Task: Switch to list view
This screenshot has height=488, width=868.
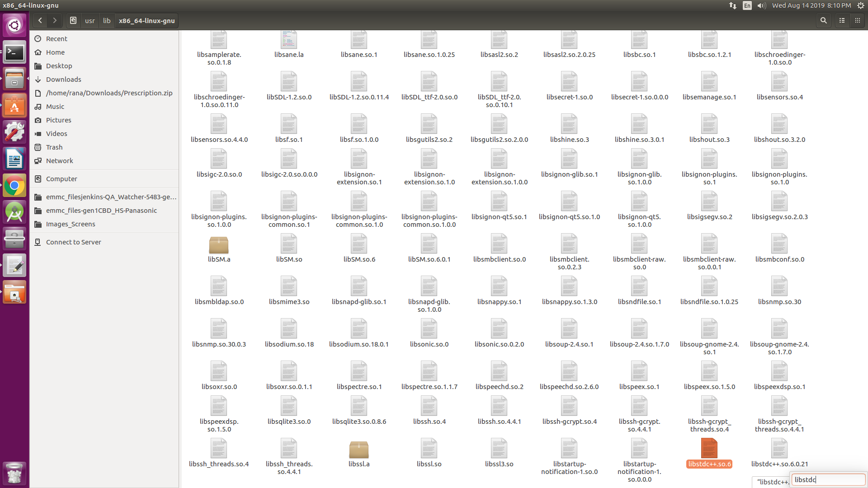Action: [x=842, y=20]
